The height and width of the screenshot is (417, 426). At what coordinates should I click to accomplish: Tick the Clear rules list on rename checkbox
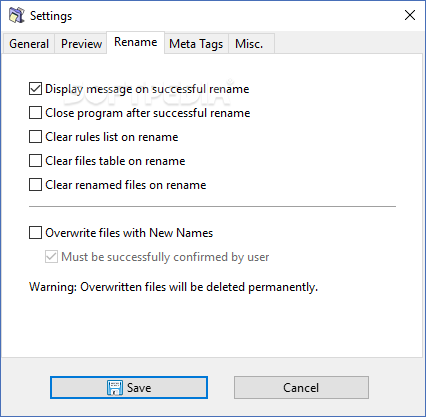(35, 137)
